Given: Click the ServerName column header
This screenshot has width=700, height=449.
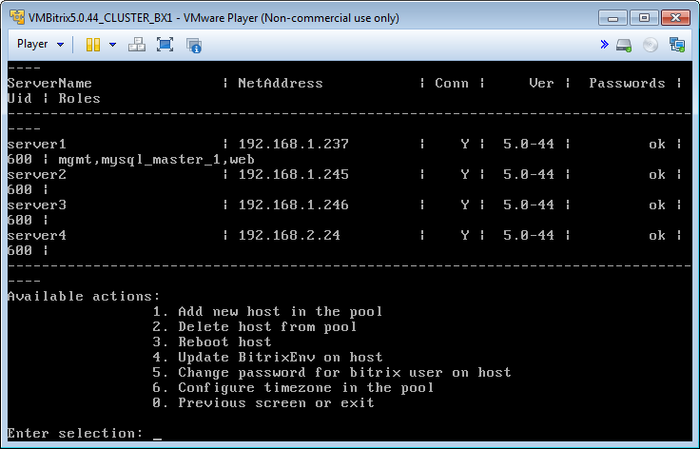Looking at the screenshot, I should point(50,83).
